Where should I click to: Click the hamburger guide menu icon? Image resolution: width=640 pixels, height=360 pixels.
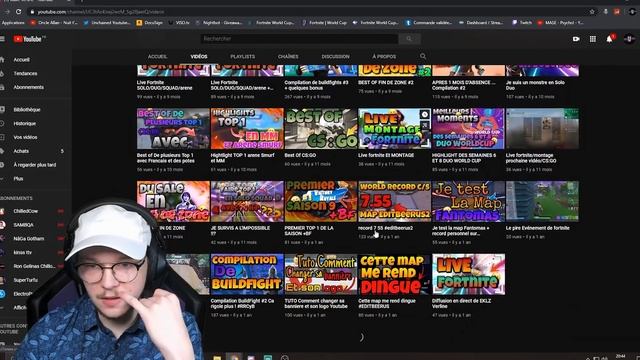coord(2,39)
